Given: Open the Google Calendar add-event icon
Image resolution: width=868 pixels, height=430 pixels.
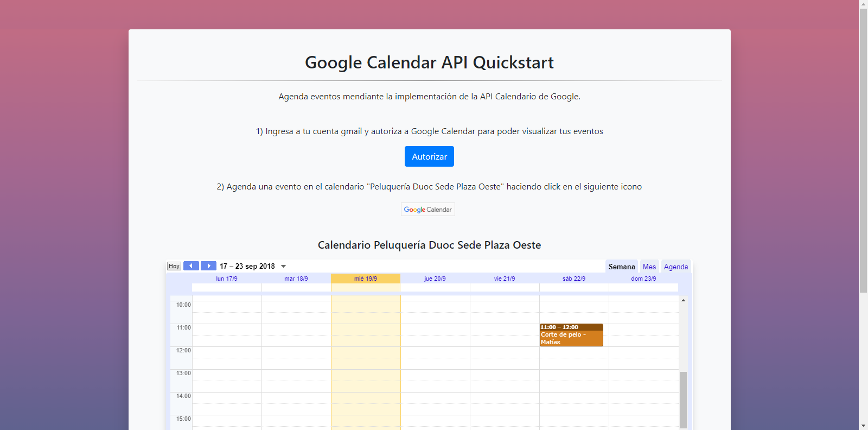Looking at the screenshot, I should [427, 210].
